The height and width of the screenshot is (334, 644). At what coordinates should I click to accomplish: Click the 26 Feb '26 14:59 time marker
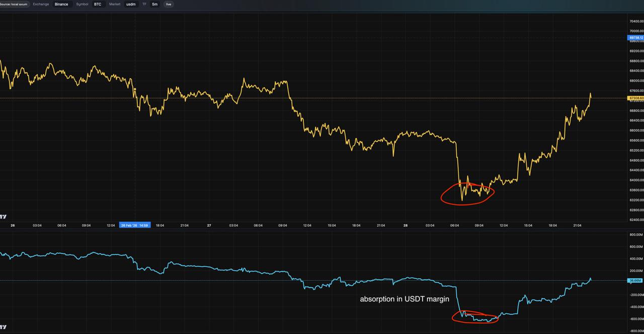tap(134, 226)
